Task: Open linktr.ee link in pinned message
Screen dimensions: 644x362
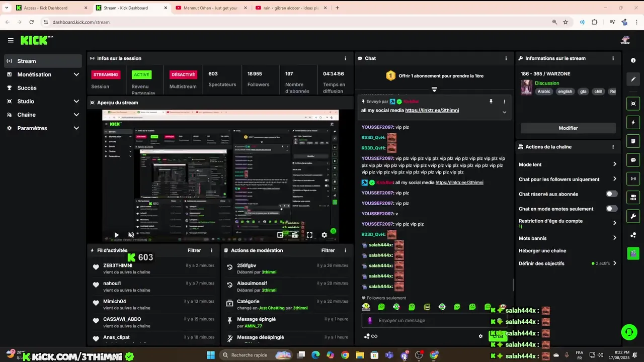Action: (x=432, y=111)
